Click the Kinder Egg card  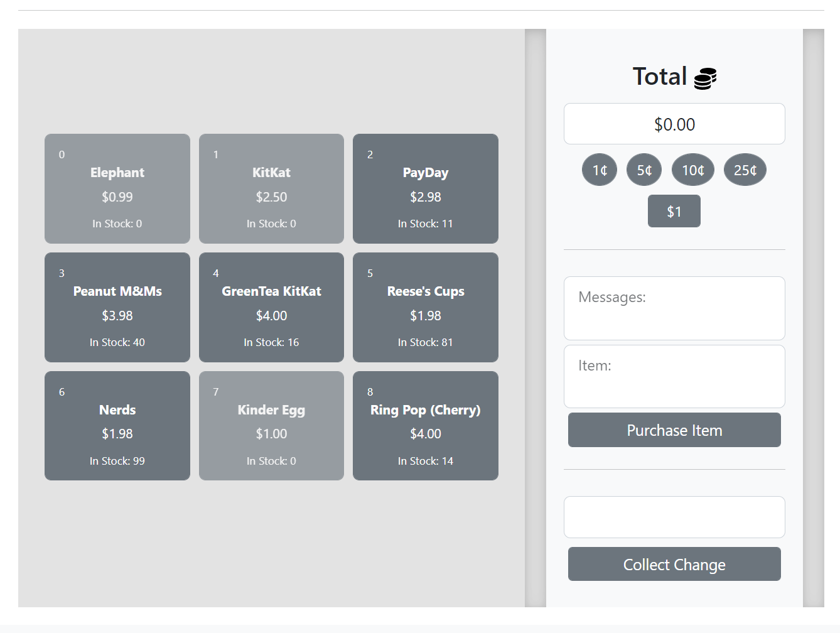pyautogui.click(x=271, y=426)
